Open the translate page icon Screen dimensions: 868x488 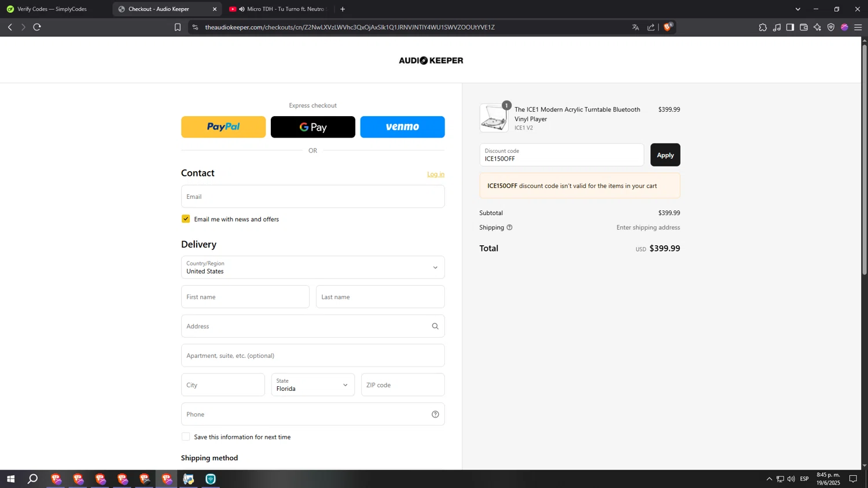pyautogui.click(x=635, y=27)
